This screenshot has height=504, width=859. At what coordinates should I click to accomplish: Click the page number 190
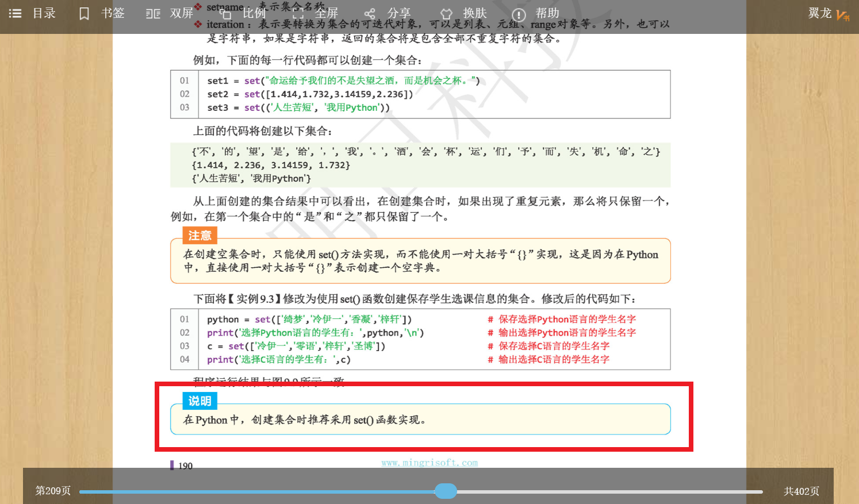point(185,466)
